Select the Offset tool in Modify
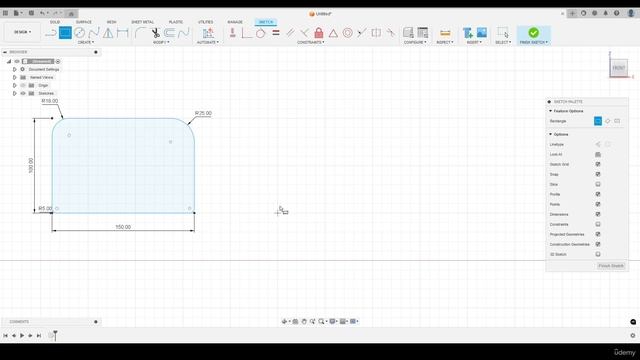 tap(169, 33)
